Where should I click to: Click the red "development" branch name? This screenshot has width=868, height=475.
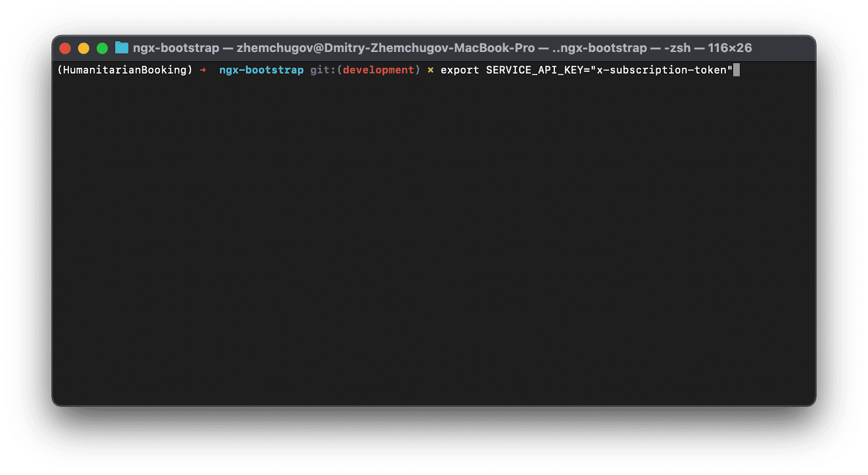coord(378,70)
